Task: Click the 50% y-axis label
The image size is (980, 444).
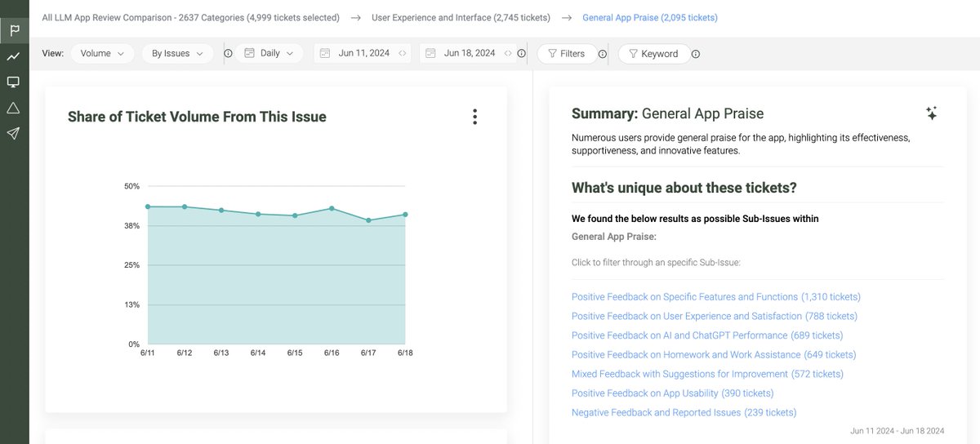Action: pos(132,186)
